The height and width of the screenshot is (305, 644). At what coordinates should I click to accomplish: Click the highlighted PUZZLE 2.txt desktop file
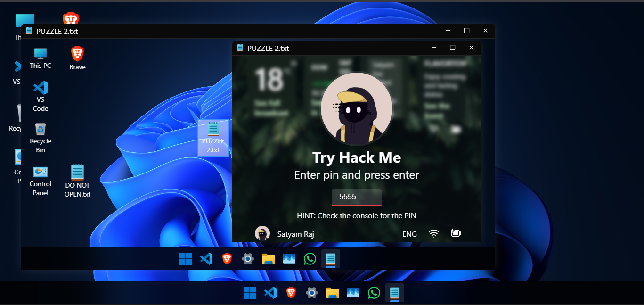[213, 137]
